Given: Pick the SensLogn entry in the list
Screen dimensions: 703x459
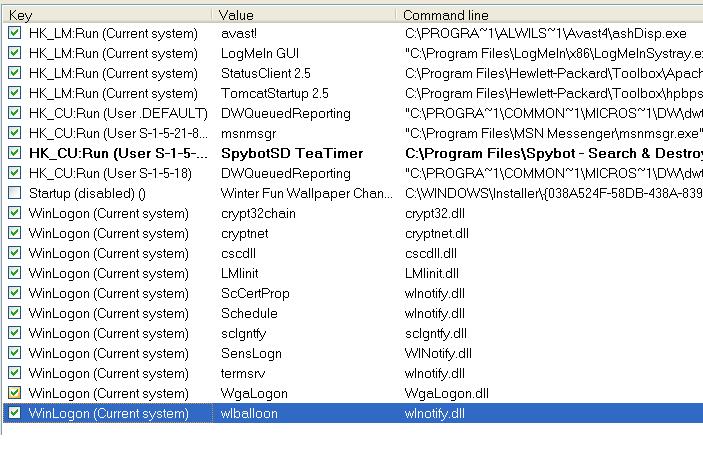Looking at the screenshot, I should [252, 353].
